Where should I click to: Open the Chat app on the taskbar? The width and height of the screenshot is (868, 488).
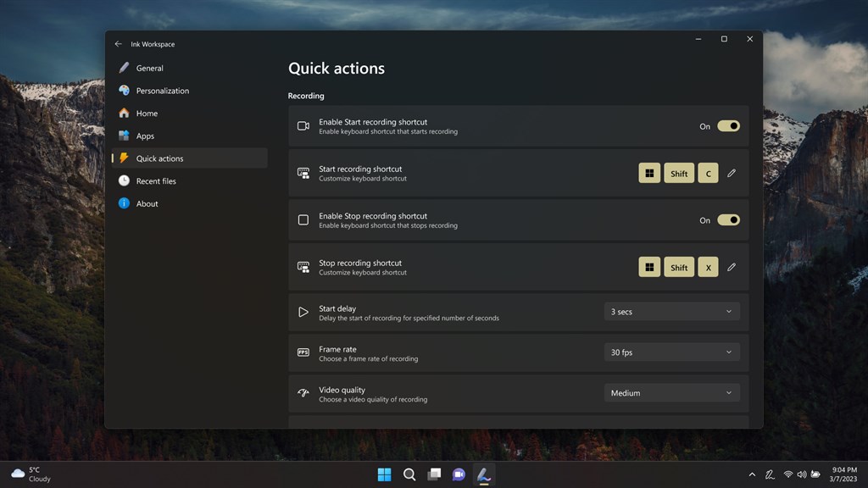459,474
